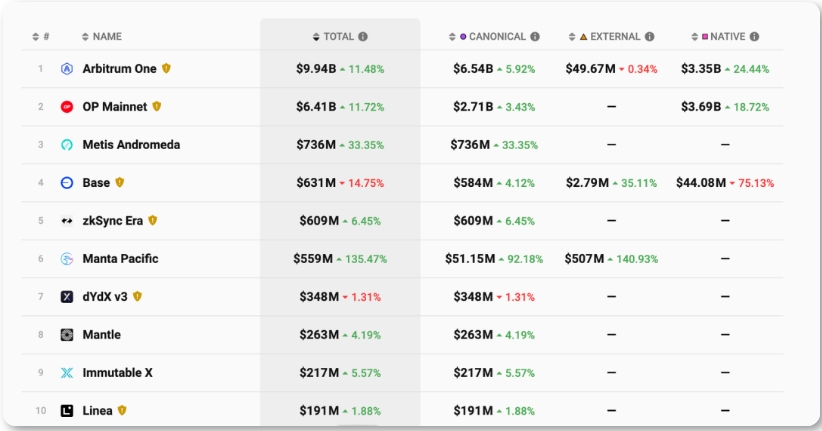Click the Base blue circle logo
The width and height of the screenshot is (822, 431).
point(67,183)
